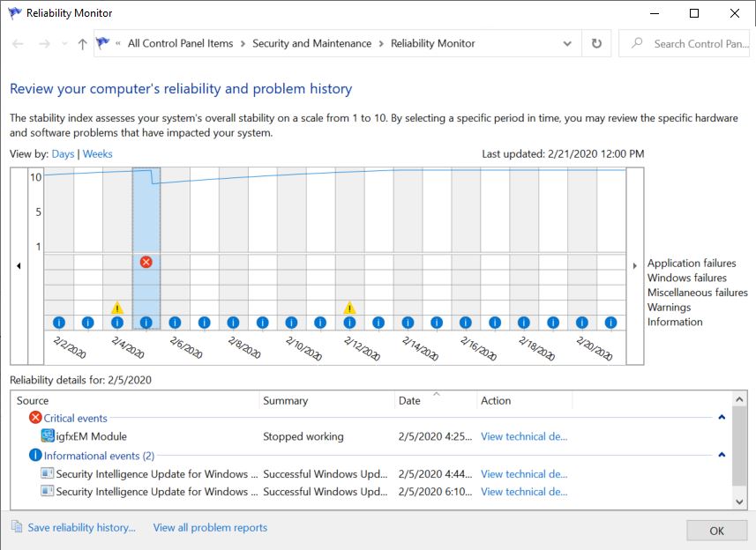
Task: Click the Application failures legend label
Action: (x=692, y=263)
